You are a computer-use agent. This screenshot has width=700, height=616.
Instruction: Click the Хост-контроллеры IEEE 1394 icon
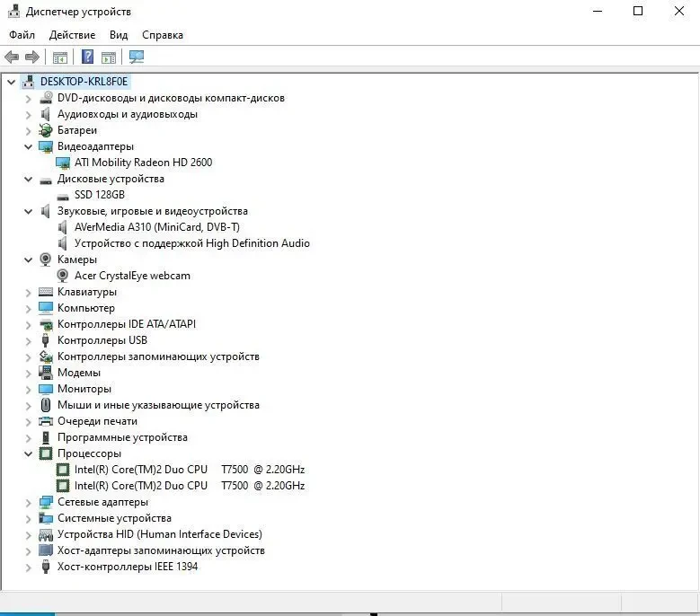click(x=45, y=567)
